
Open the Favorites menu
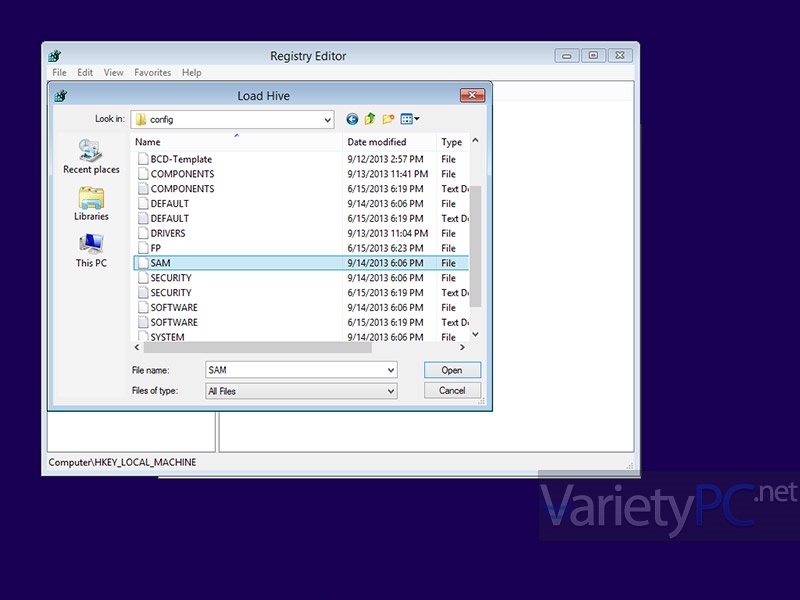152,72
